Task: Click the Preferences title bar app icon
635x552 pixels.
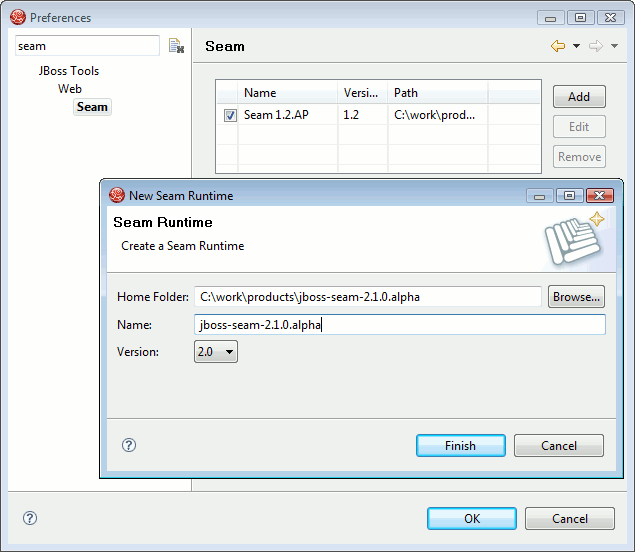Action: 18,17
